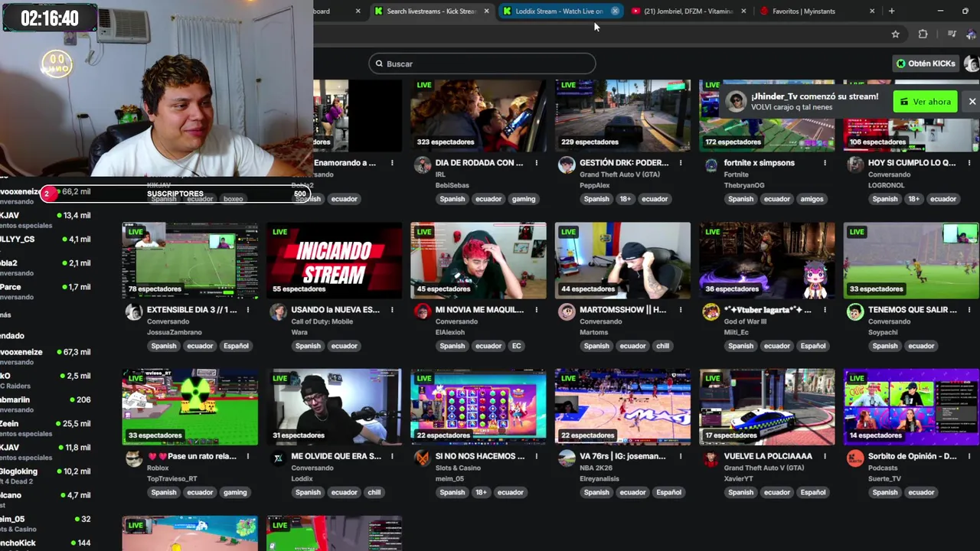980x551 pixels.
Task: Open the INICIANDO STREAM thumbnail
Action: coord(335,260)
